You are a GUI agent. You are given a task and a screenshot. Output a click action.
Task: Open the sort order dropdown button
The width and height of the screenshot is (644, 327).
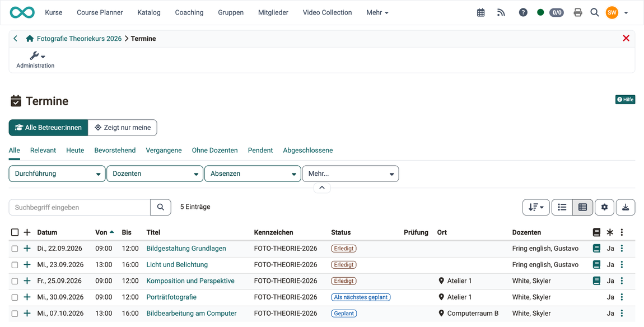coord(536,208)
